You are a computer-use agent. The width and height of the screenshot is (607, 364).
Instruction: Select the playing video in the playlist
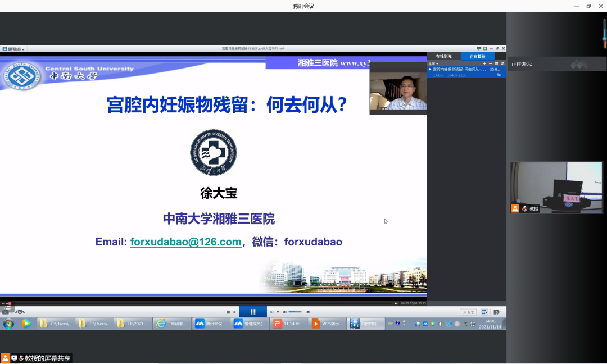pos(466,72)
